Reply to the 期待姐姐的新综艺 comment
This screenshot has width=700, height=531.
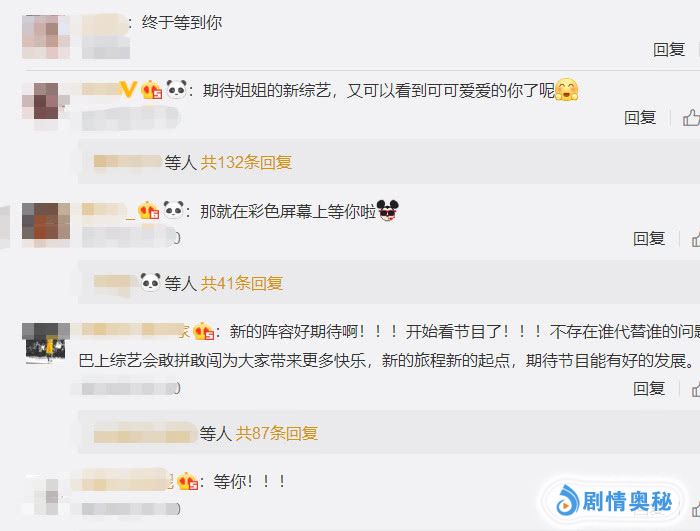[x=640, y=117]
